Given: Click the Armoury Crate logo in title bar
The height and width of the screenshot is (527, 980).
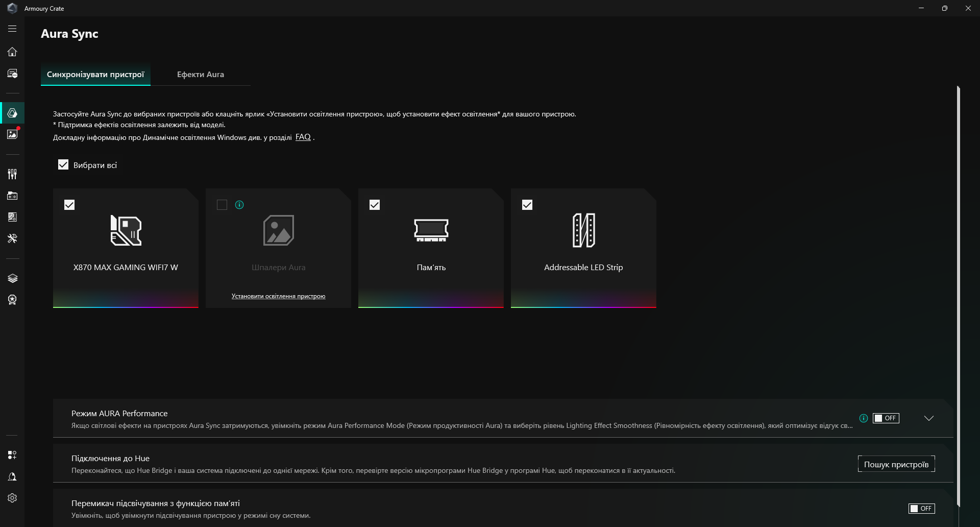Looking at the screenshot, I should [12, 8].
